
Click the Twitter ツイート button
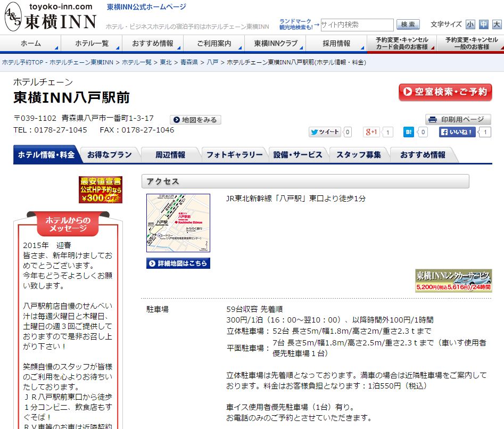pyautogui.click(x=325, y=132)
